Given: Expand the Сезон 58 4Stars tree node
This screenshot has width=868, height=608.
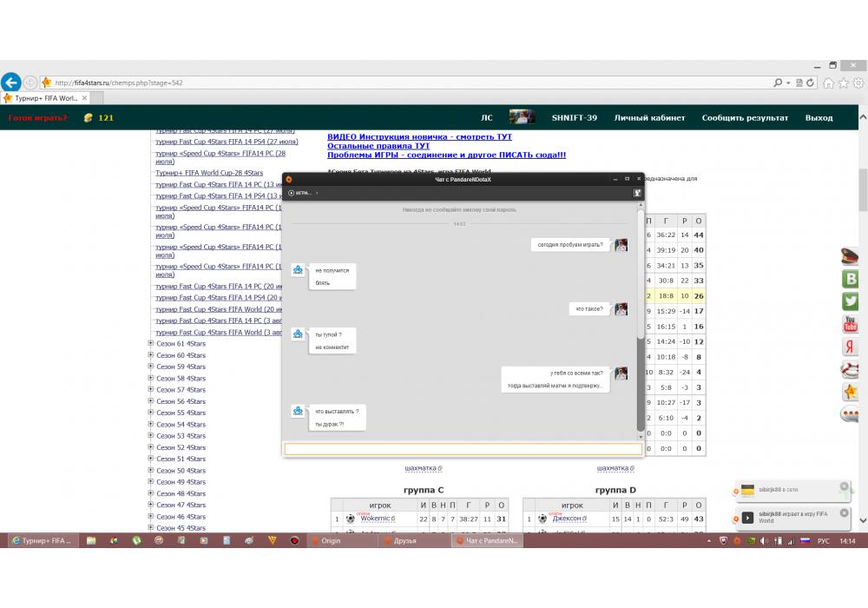Looking at the screenshot, I should (x=150, y=378).
